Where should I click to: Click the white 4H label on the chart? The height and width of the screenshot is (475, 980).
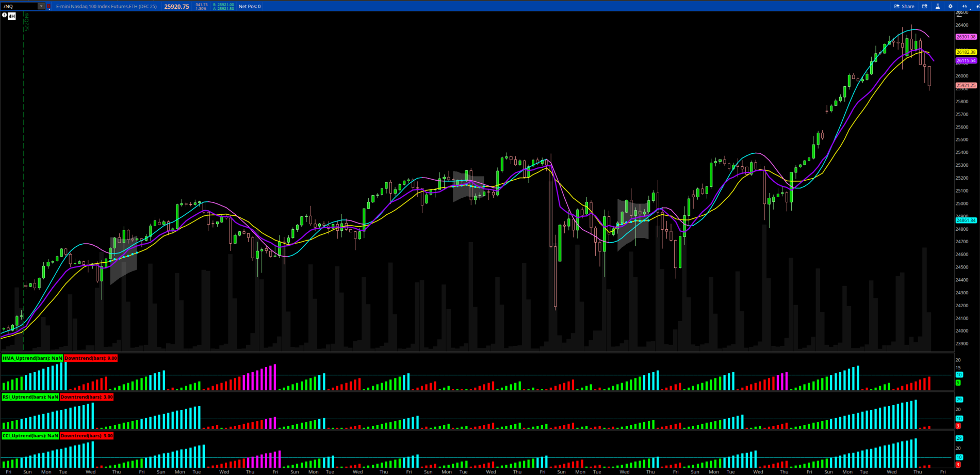(12, 17)
